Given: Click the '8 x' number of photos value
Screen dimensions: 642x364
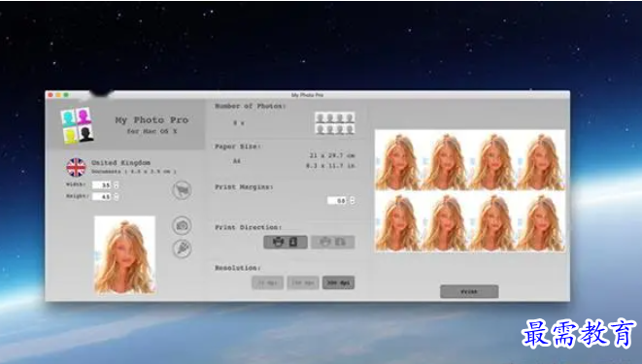Looking at the screenshot, I should (x=239, y=122).
